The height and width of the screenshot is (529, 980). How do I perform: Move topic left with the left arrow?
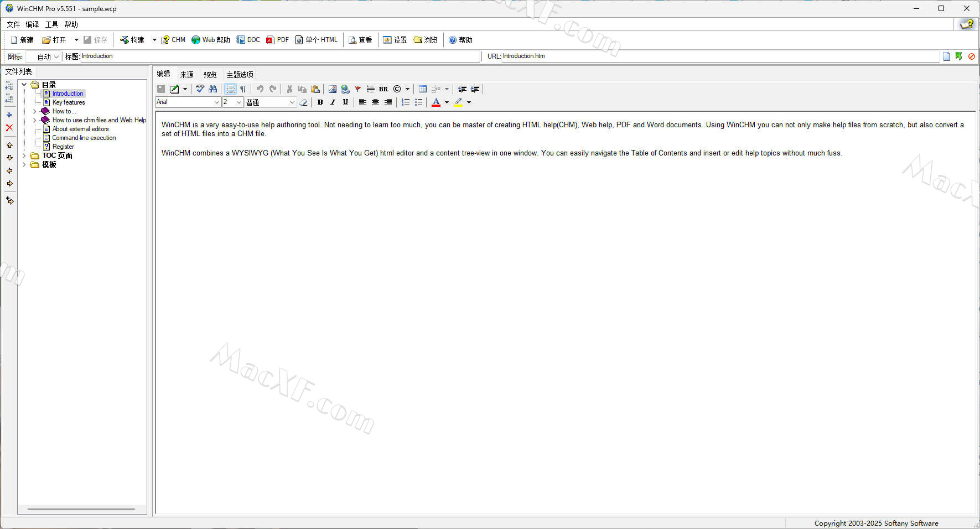9,170
